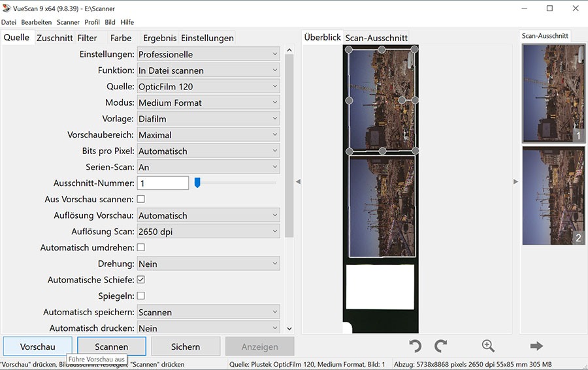Click the Sichern button
This screenshot has height=370, width=588.
click(186, 347)
